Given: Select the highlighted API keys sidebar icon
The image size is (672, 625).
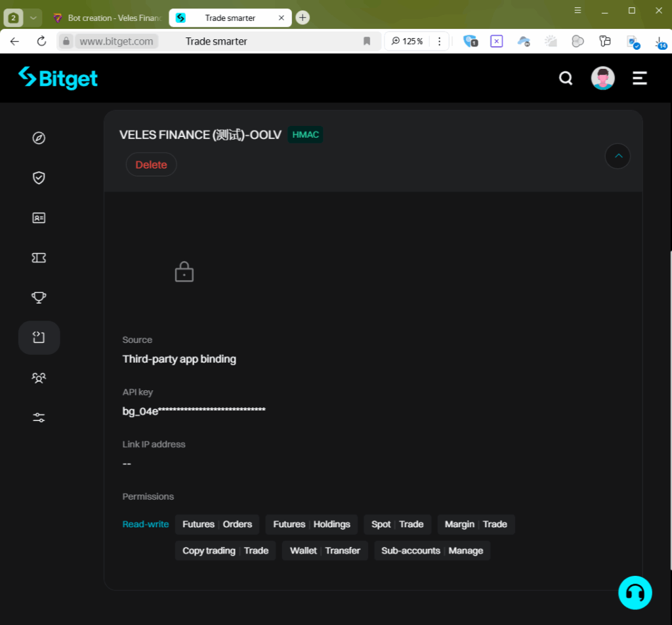Looking at the screenshot, I should 39,338.
